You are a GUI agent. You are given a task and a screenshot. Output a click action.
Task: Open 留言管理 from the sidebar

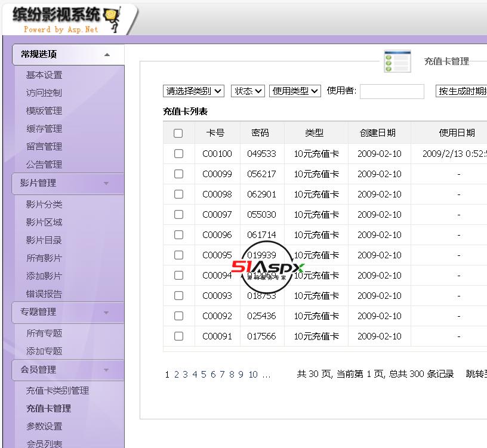[44, 147]
